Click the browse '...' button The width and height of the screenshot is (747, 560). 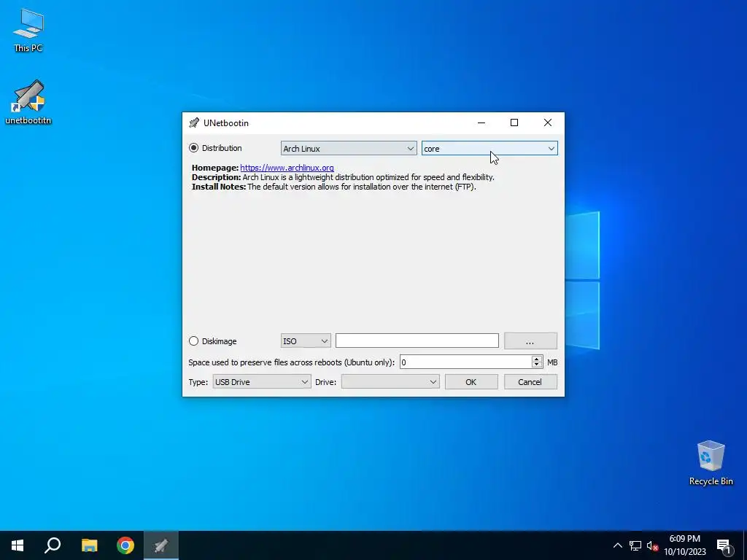coord(530,341)
